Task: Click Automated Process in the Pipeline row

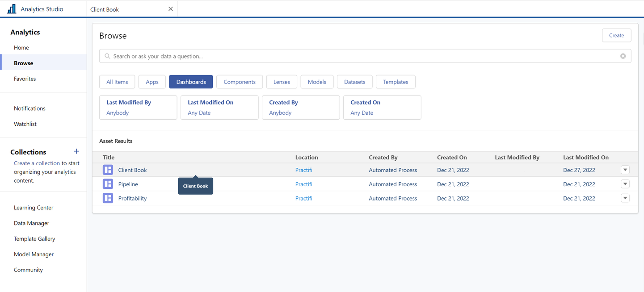Action: click(x=393, y=184)
